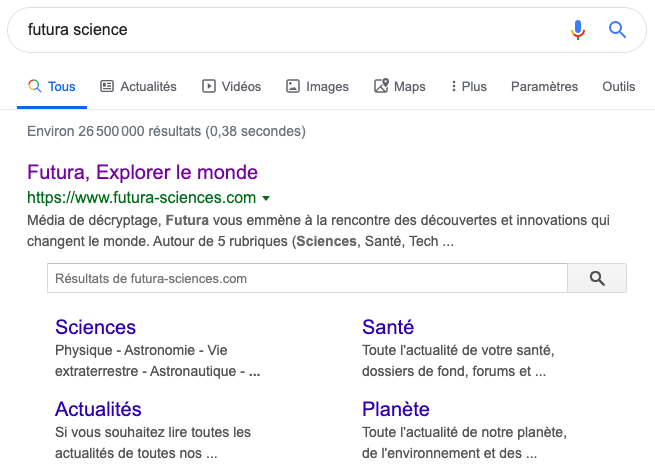
Task: Switch to the Actualités search tab
Action: tap(138, 86)
